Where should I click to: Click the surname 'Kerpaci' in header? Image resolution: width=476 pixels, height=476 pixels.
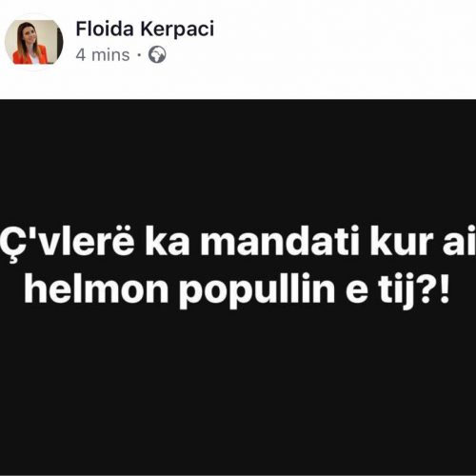(178, 30)
